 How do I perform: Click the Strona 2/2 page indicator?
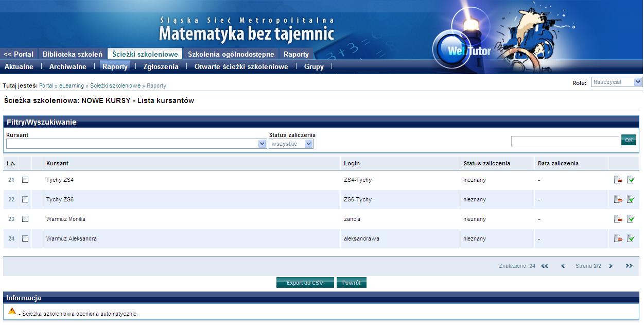click(x=588, y=266)
